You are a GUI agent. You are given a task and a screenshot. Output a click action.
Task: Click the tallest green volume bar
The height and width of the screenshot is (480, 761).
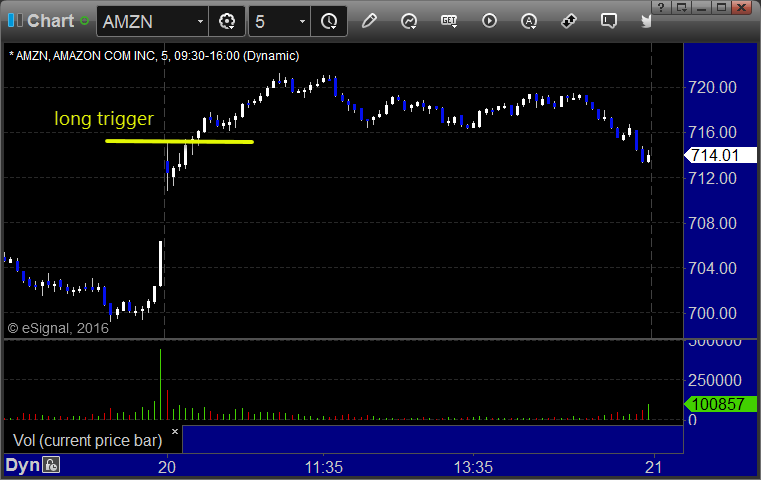pyautogui.click(x=161, y=384)
